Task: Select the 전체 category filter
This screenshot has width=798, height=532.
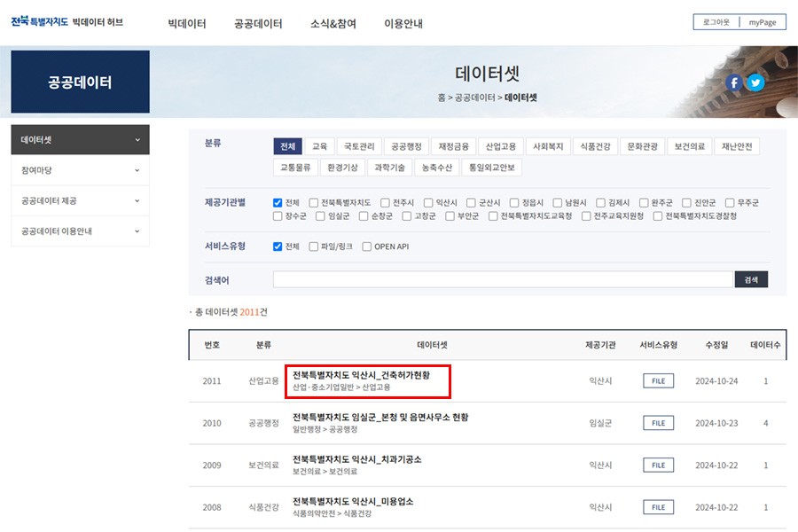Action: (287, 146)
